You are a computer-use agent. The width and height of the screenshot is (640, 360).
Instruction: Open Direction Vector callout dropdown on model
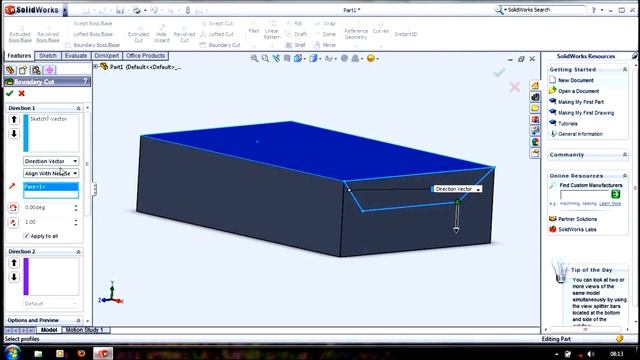(478, 189)
